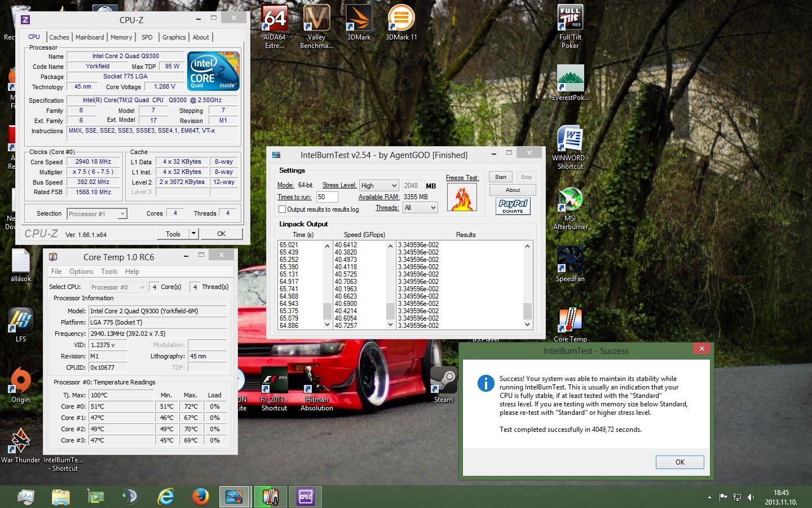Viewport: 812px width, 508px height.
Task: Click the Times to run input field
Action: coord(327,197)
